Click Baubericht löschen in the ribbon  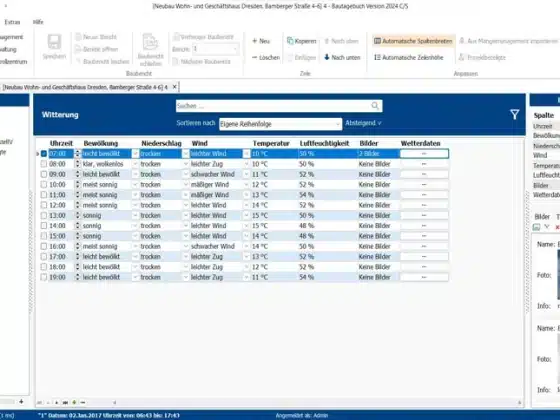[x=102, y=61]
